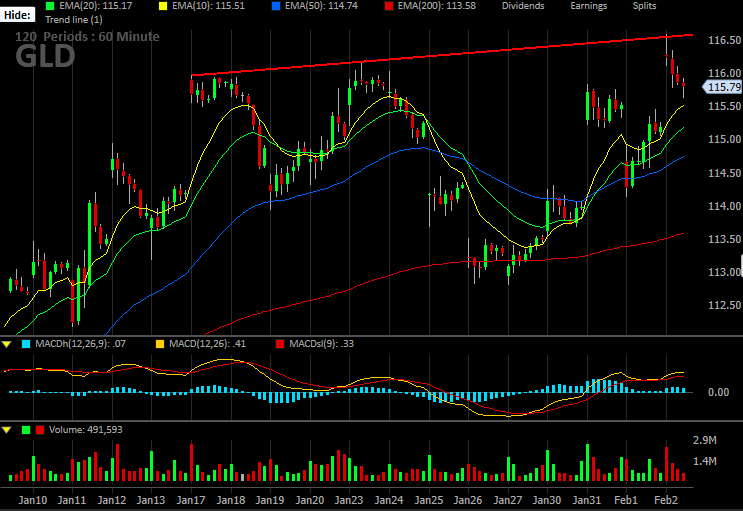The width and height of the screenshot is (743, 511).
Task: Click the red trend line on chart
Action: tap(442, 55)
